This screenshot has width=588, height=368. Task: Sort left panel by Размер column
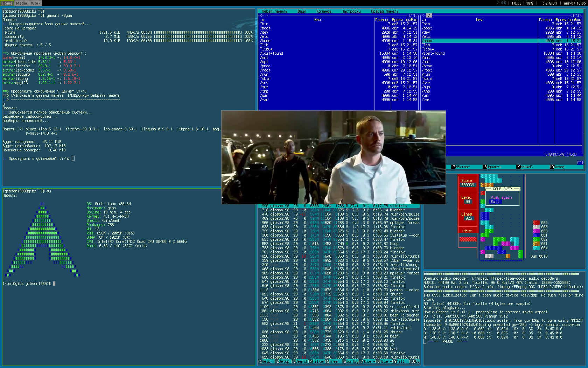tap(381, 20)
